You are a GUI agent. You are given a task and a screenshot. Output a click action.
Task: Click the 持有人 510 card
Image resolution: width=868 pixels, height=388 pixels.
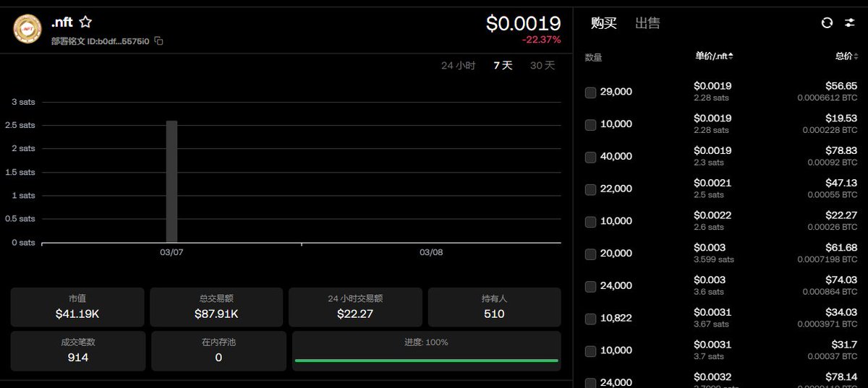494,306
